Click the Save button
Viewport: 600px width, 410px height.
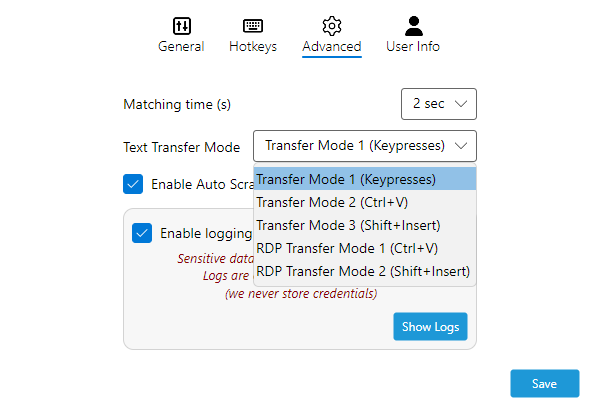point(544,384)
